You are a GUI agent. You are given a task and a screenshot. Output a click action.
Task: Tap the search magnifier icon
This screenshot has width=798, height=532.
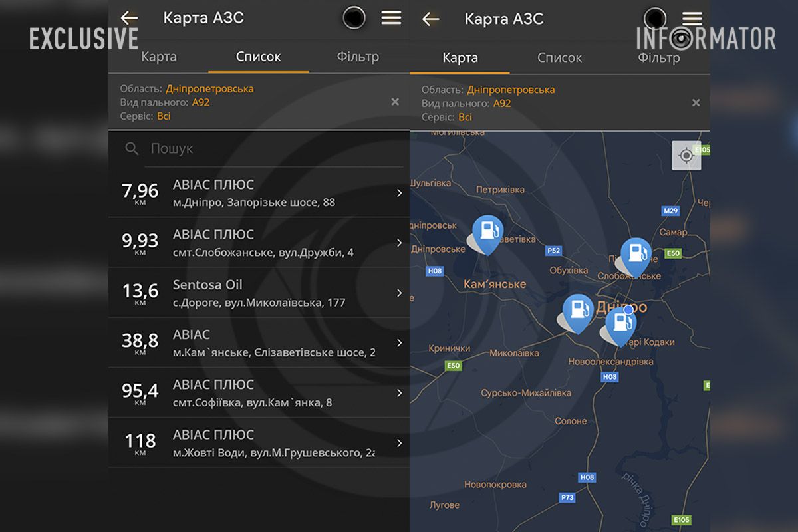tap(132, 148)
